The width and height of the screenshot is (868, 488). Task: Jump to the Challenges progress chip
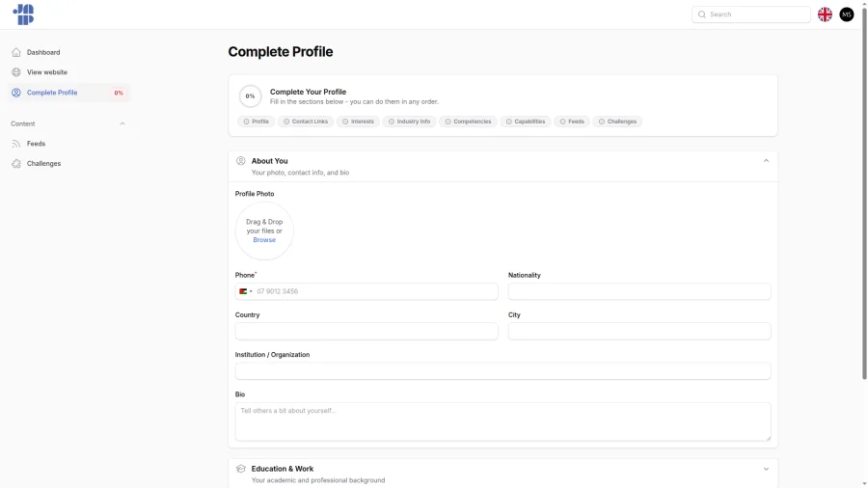618,122
